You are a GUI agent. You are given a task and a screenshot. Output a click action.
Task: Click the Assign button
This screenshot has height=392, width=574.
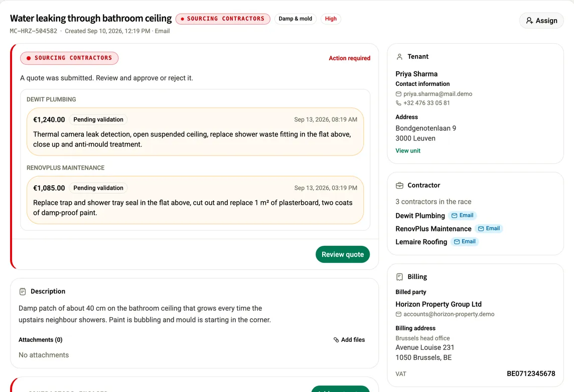(x=541, y=21)
